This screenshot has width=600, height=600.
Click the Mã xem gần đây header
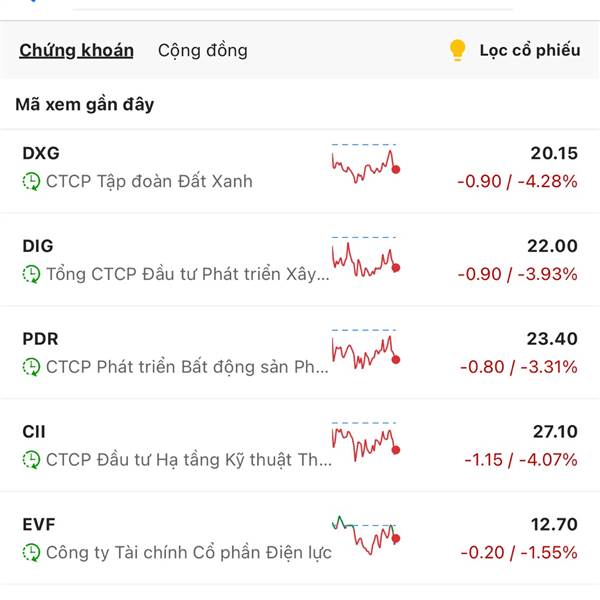(x=85, y=104)
